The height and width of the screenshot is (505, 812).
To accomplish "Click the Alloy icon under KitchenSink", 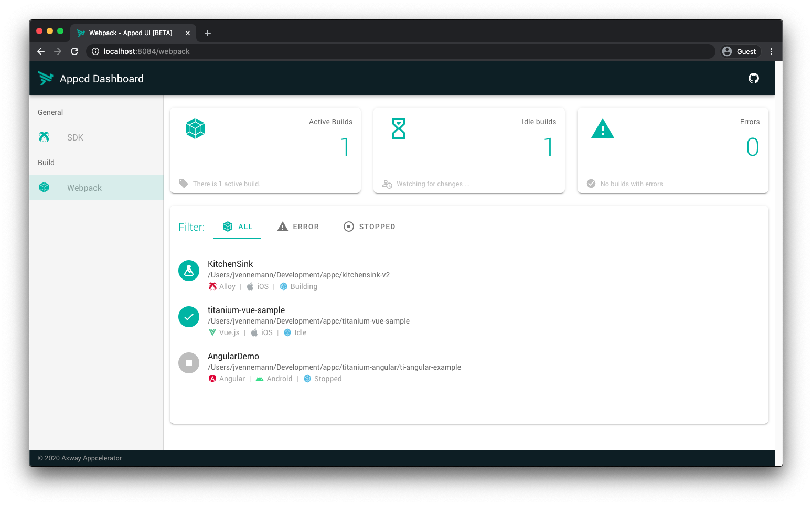I will click(x=212, y=286).
